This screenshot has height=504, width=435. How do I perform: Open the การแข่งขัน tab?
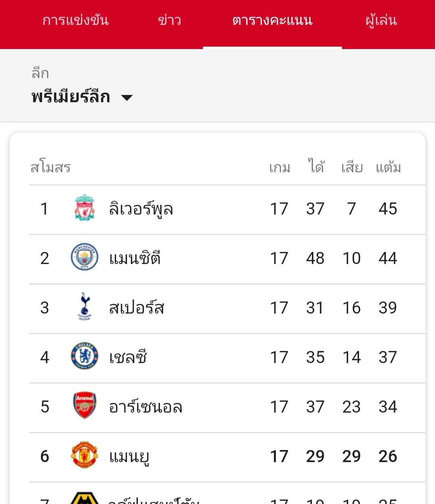click(75, 20)
